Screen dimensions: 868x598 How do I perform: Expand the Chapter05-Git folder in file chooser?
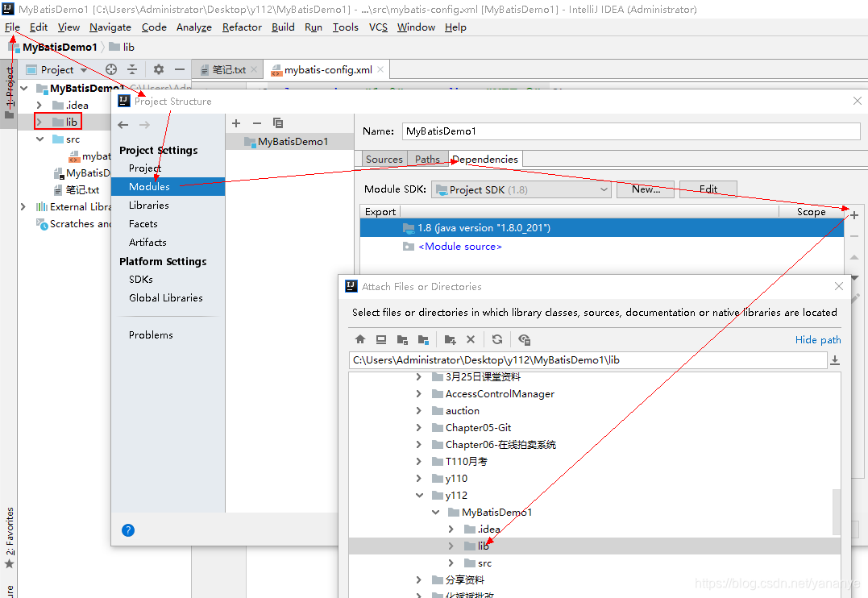point(419,427)
